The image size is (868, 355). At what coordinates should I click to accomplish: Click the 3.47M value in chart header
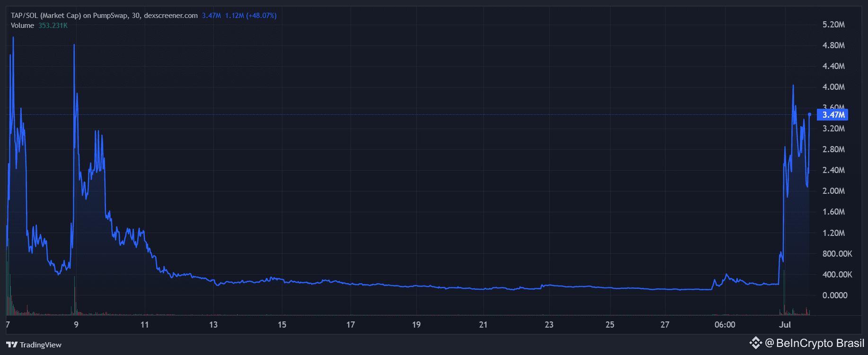coord(211,16)
